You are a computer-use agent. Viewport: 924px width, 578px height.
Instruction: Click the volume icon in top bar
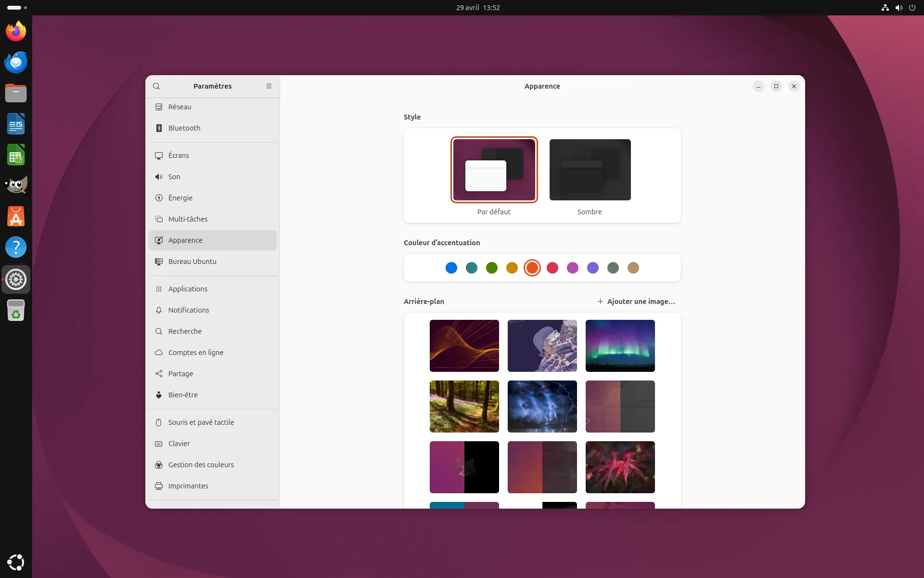tap(898, 8)
